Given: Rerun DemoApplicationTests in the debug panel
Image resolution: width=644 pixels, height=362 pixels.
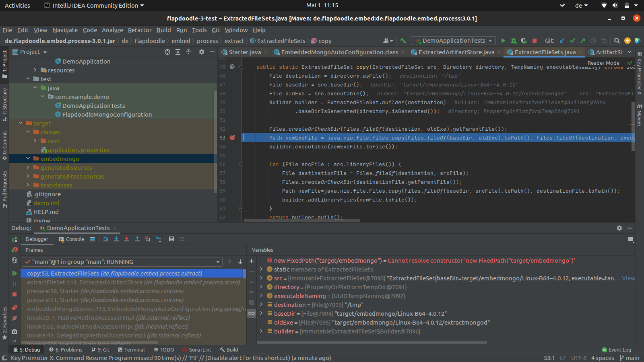Looking at the screenshot, I should tap(14, 239).
